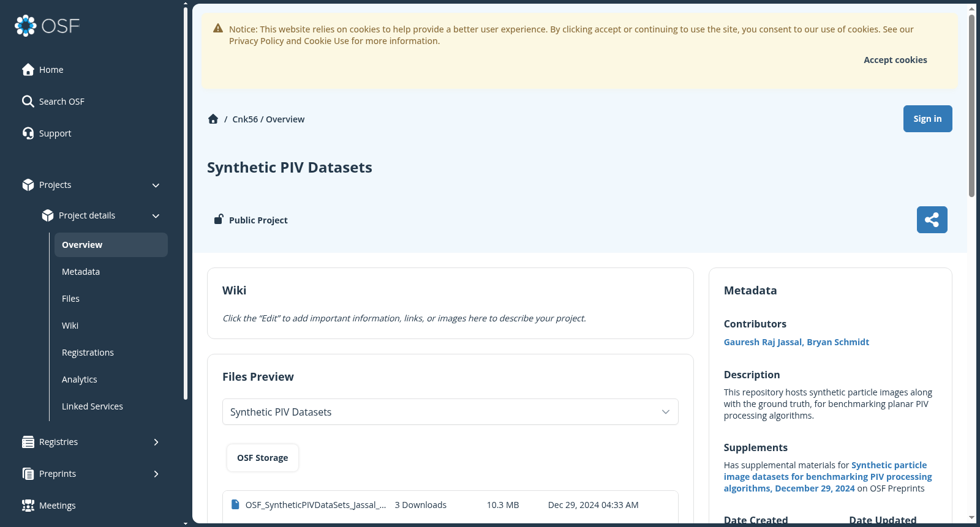Click the 'Synthetic PIV Datasets' page title
This screenshot has height=527, width=980.
pos(290,168)
